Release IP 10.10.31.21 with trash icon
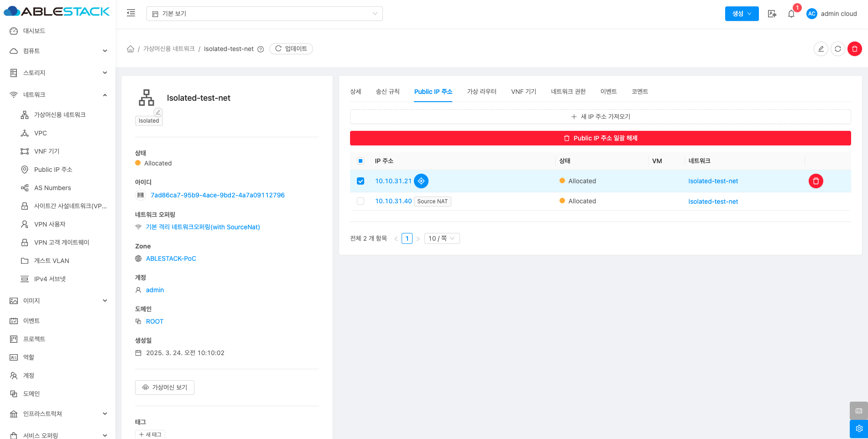 click(816, 181)
